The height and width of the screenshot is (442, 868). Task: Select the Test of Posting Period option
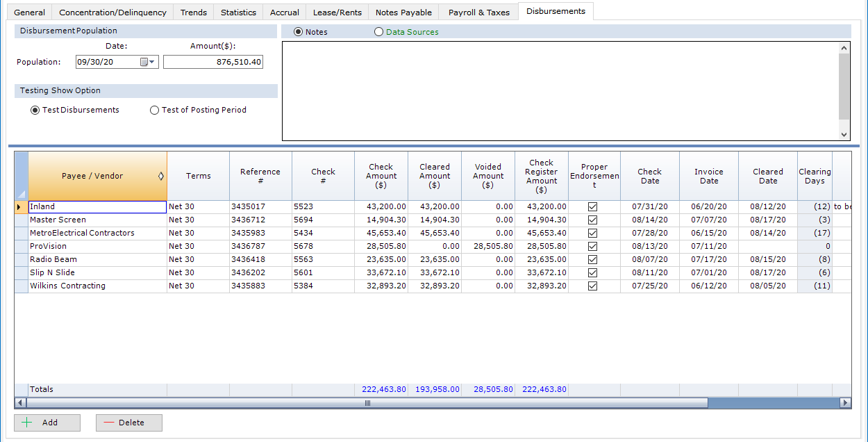pyautogui.click(x=155, y=110)
